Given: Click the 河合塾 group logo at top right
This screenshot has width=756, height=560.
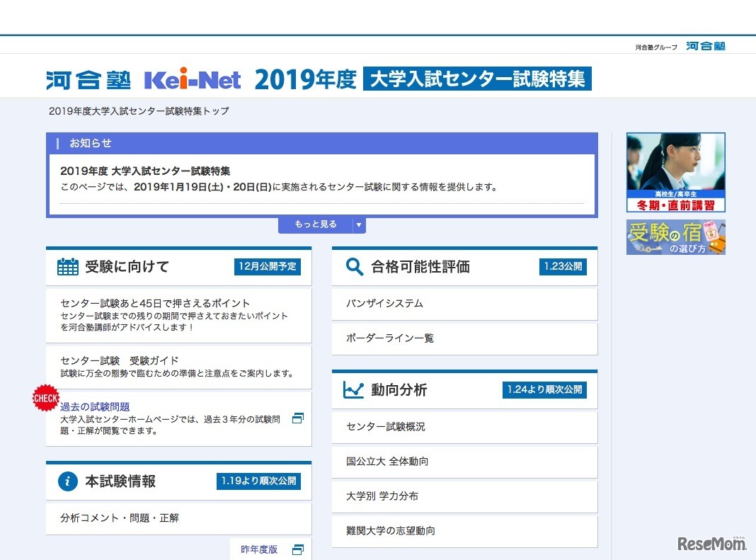Looking at the screenshot, I should [x=705, y=47].
